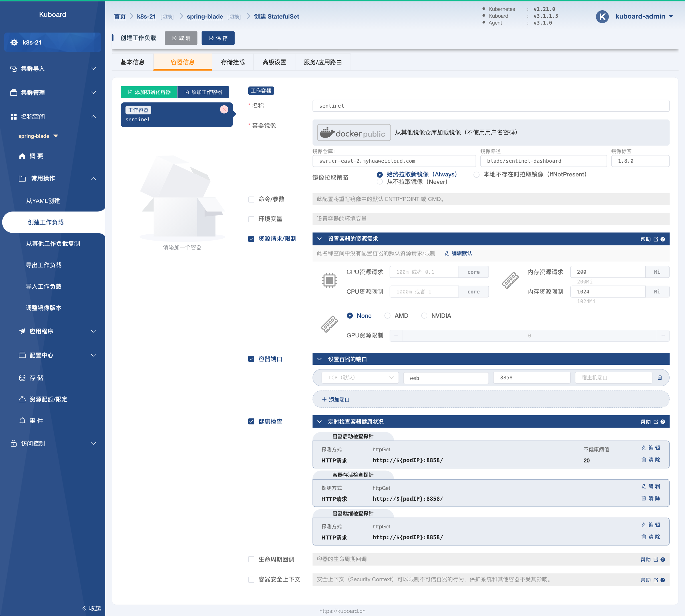This screenshot has height=616, width=685.
Task: Click the 保存 button
Action: [218, 38]
